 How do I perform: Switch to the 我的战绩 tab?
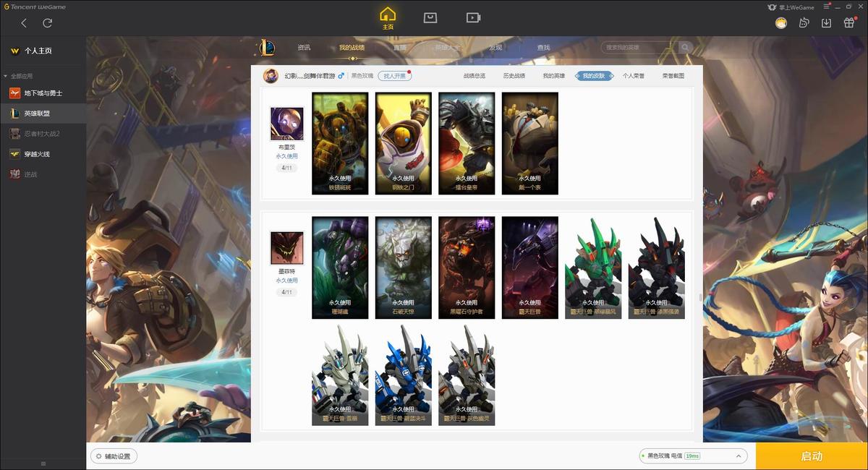tap(352, 48)
